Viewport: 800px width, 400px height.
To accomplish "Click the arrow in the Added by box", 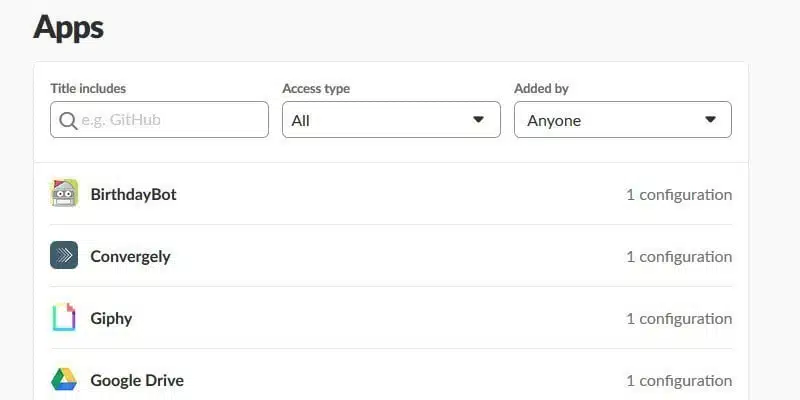I will pyautogui.click(x=711, y=120).
